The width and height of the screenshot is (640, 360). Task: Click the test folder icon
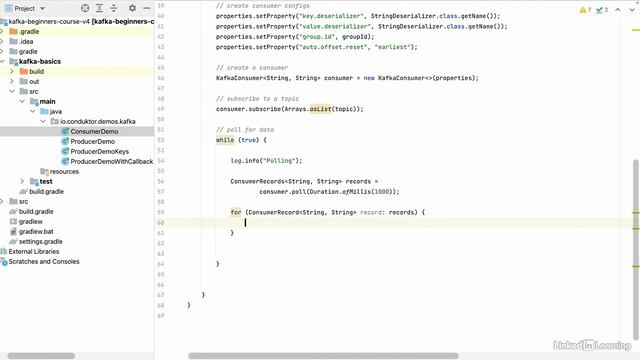pos(34,181)
